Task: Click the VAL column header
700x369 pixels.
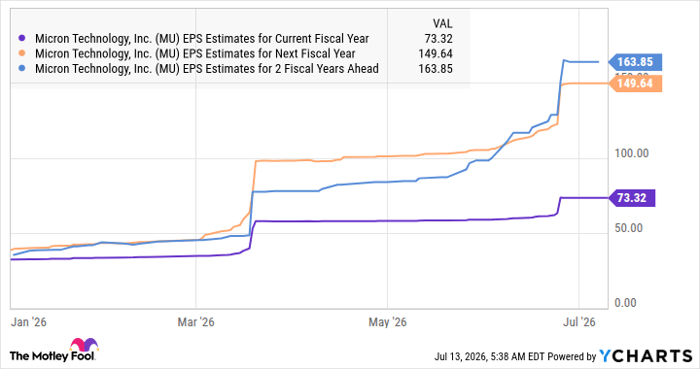Action: point(442,24)
